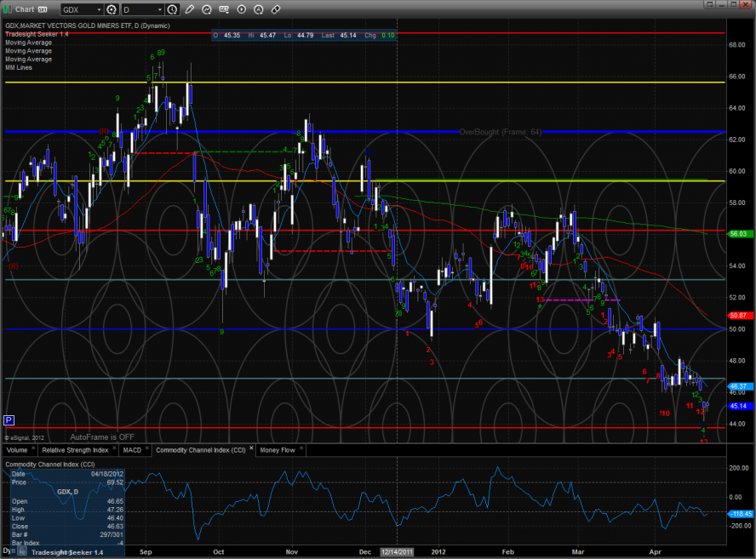Select the pencil drawing tool
756x559 pixels.
coord(190,9)
